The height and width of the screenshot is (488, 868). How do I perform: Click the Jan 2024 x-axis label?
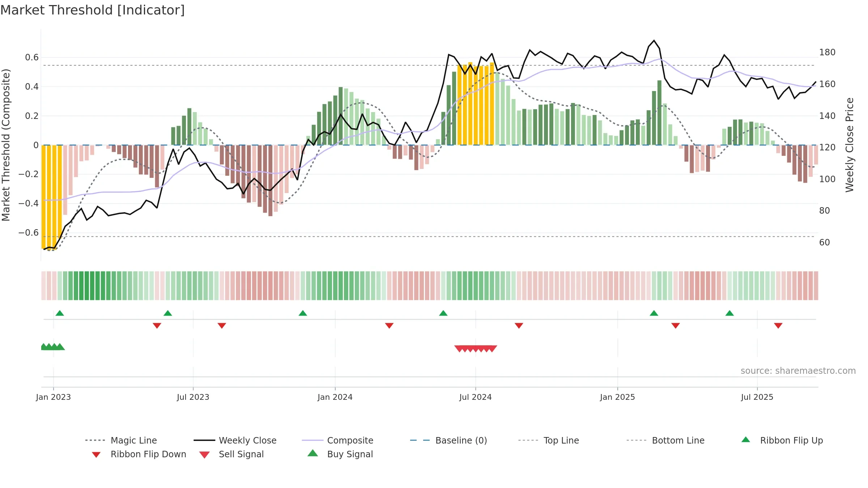(x=335, y=397)
